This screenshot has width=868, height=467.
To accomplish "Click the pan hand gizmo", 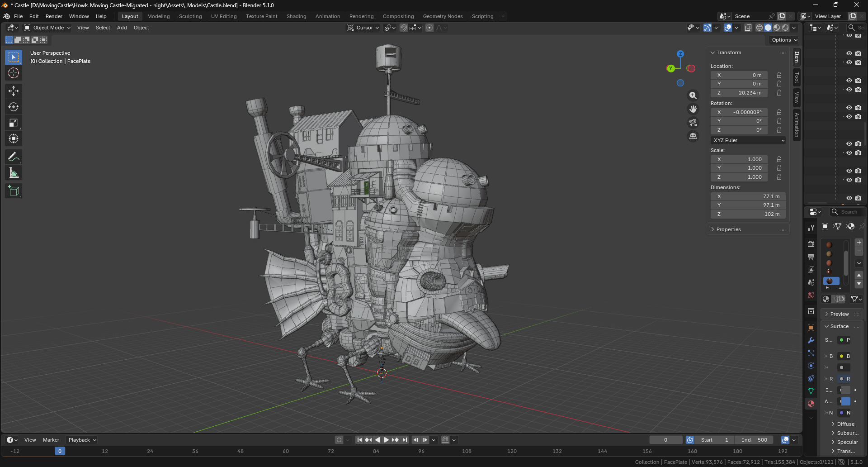I will (x=693, y=109).
